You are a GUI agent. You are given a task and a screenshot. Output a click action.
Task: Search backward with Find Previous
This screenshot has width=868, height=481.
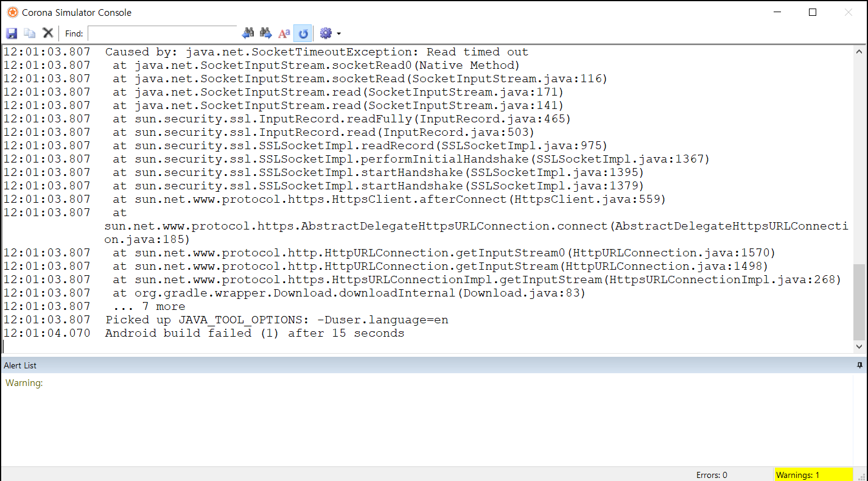coord(248,33)
